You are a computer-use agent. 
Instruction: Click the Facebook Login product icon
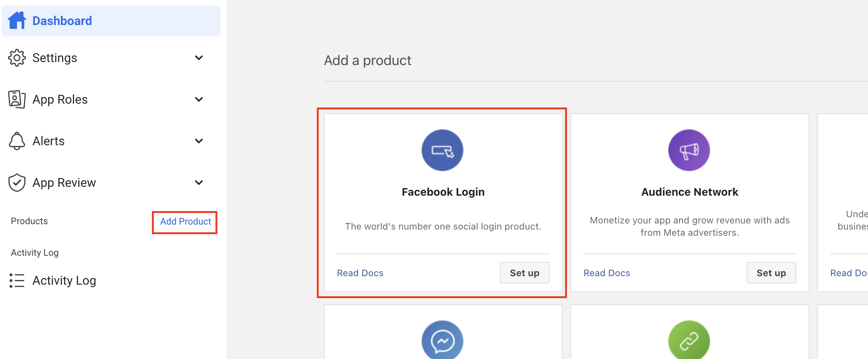(x=442, y=150)
